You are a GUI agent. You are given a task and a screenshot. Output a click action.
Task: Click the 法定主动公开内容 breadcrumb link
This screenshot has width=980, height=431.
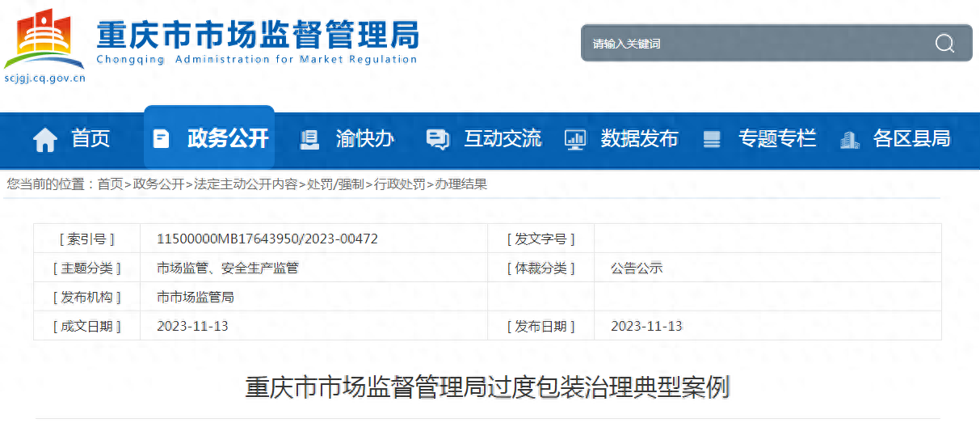(246, 184)
